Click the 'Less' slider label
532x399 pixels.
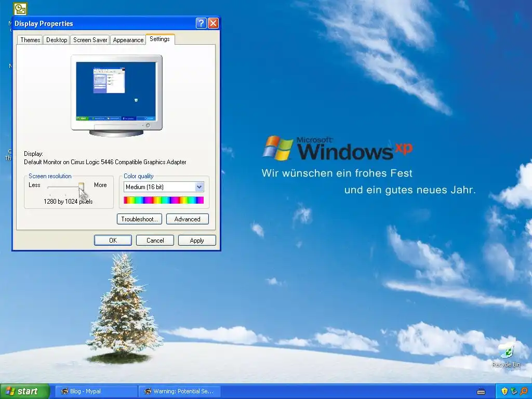[x=34, y=185]
